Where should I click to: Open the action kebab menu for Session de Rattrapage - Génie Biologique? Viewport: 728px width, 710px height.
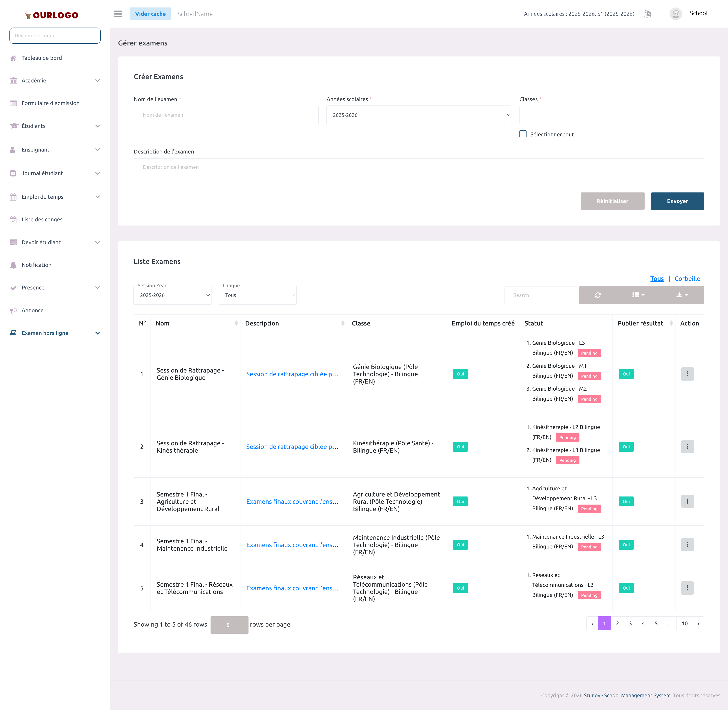(x=687, y=374)
